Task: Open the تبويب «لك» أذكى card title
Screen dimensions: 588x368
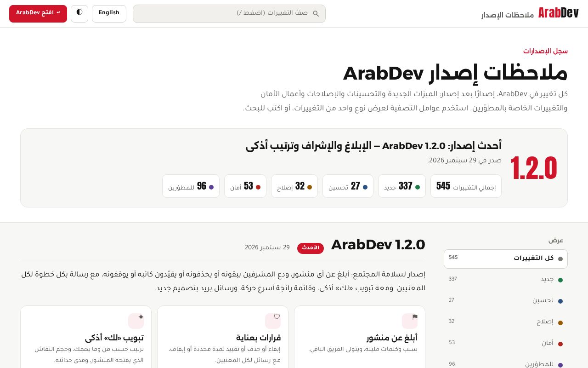Action: tap(114, 338)
